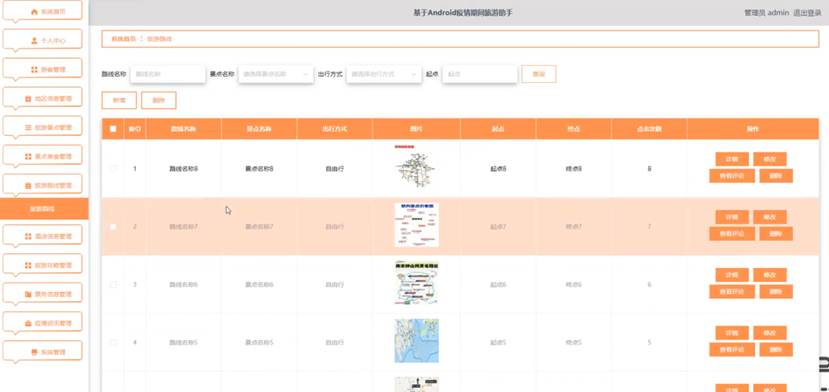Tick the checkbox for row 路线名称8
829x392 pixels.
point(113,169)
